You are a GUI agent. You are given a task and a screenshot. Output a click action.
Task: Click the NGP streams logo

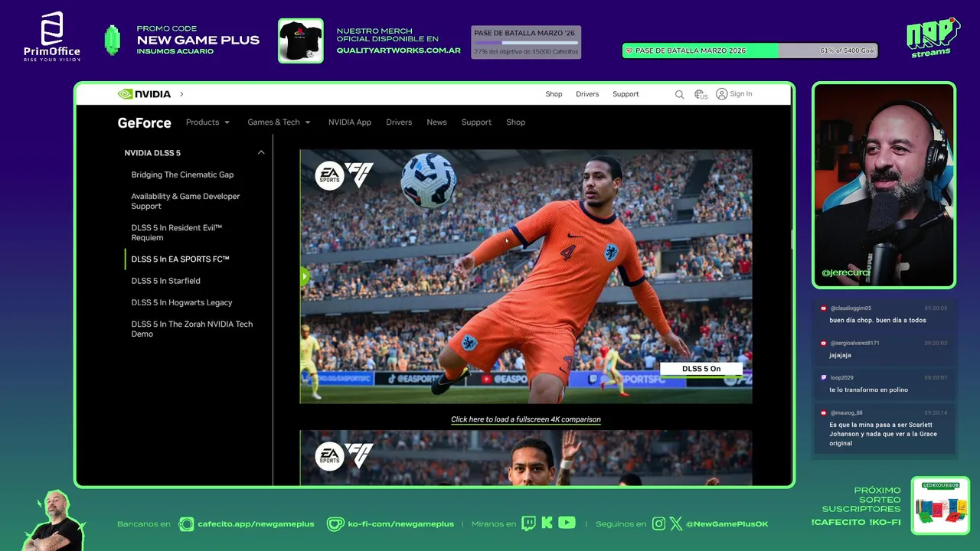tap(933, 37)
